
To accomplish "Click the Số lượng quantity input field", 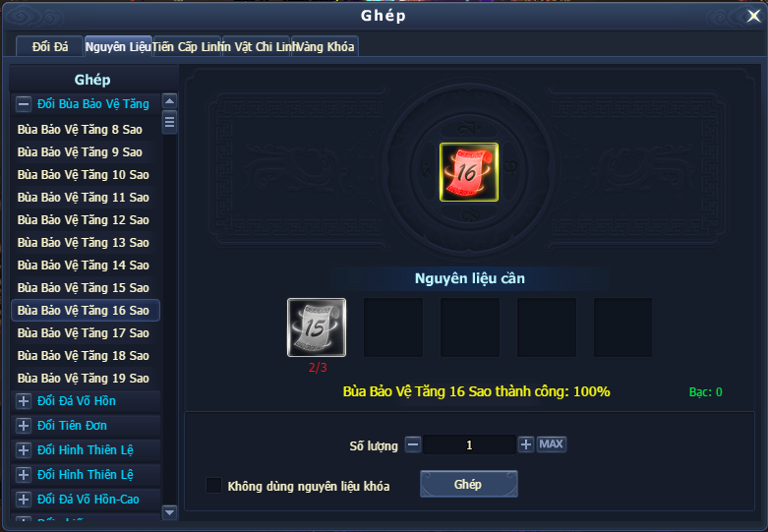I will [469, 444].
